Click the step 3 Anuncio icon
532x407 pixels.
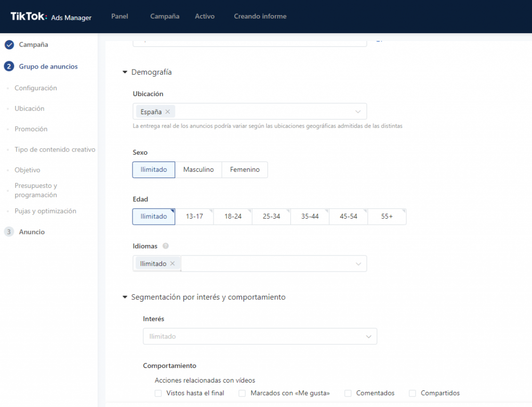tap(9, 232)
